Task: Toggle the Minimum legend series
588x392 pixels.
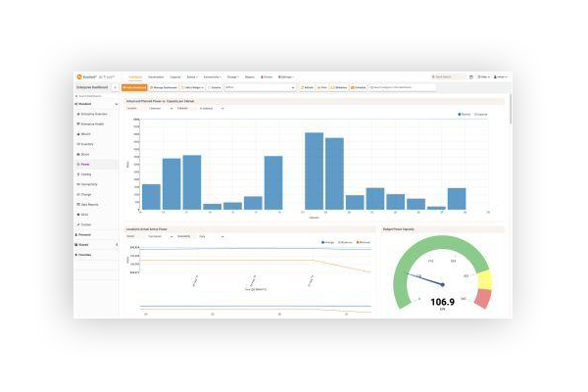Action: pos(363,242)
